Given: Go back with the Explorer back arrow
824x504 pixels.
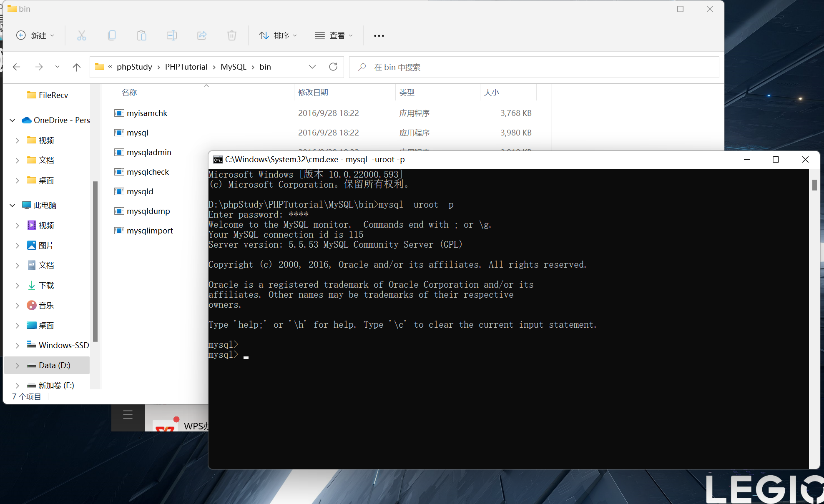Looking at the screenshot, I should point(17,67).
